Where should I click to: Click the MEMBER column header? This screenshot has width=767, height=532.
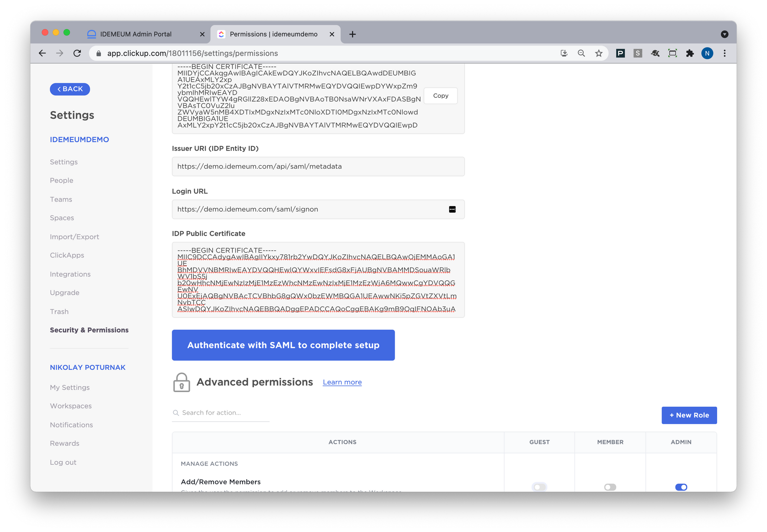tap(610, 442)
